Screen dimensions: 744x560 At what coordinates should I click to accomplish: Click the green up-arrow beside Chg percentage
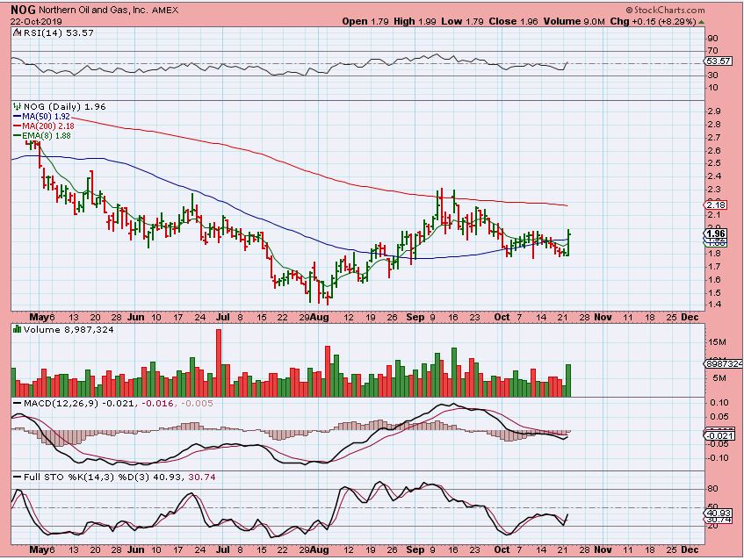click(702, 22)
